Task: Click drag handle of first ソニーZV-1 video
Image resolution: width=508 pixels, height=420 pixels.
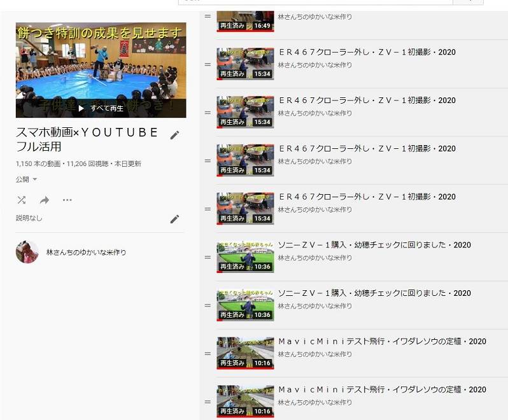Action: tap(208, 257)
